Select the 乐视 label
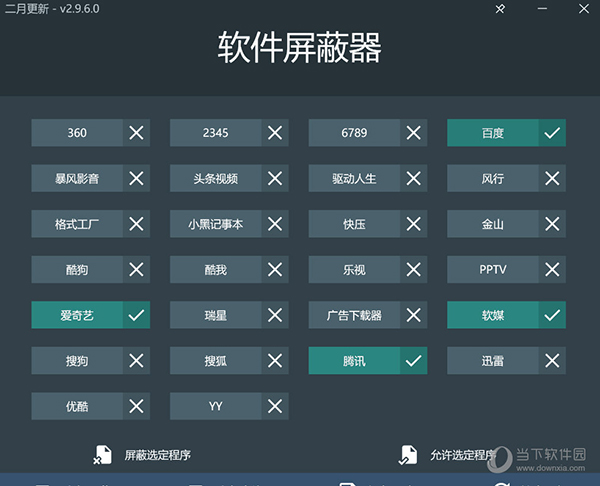This screenshot has width=600, height=486. pos(354,269)
